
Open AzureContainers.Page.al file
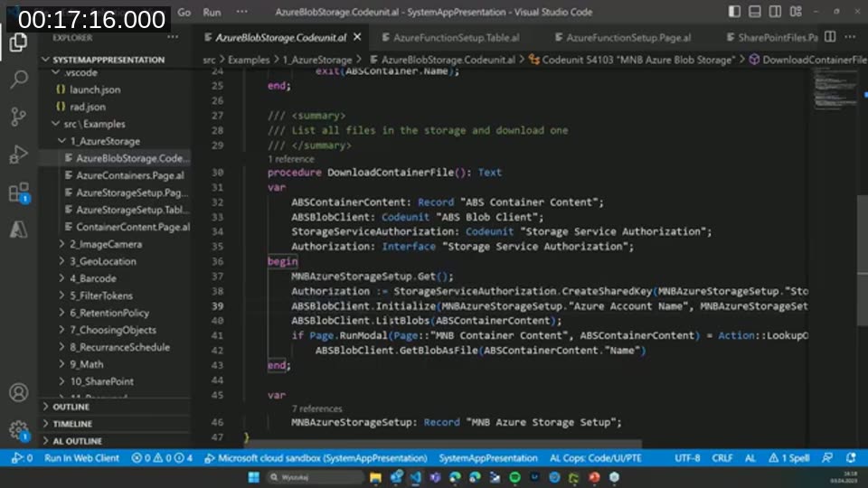tap(130, 175)
